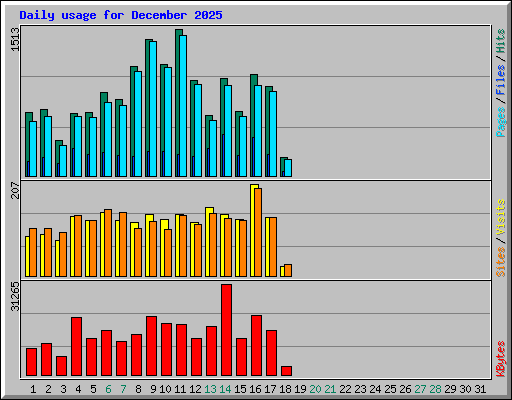The width and height of the screenshot is (512, 400).
Task: Click the yellow Visits legend label
Action: coord(501,218)
